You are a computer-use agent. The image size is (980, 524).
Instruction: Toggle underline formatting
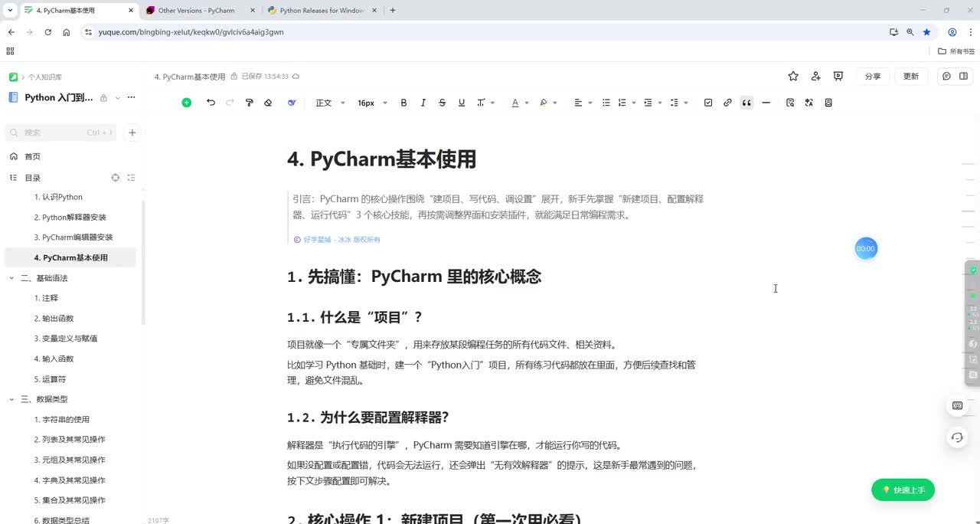click(x=461, y=103)
